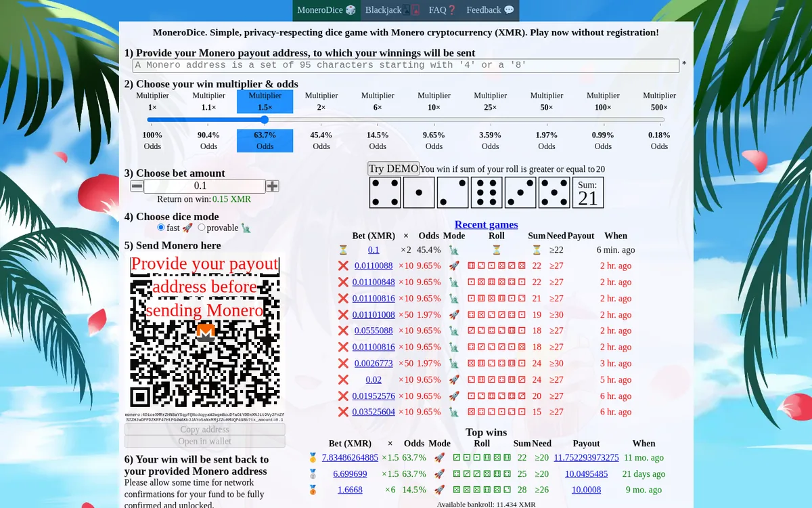Select the fast dice mode radio
Screen dimensions: 812x508
point(161,228)
